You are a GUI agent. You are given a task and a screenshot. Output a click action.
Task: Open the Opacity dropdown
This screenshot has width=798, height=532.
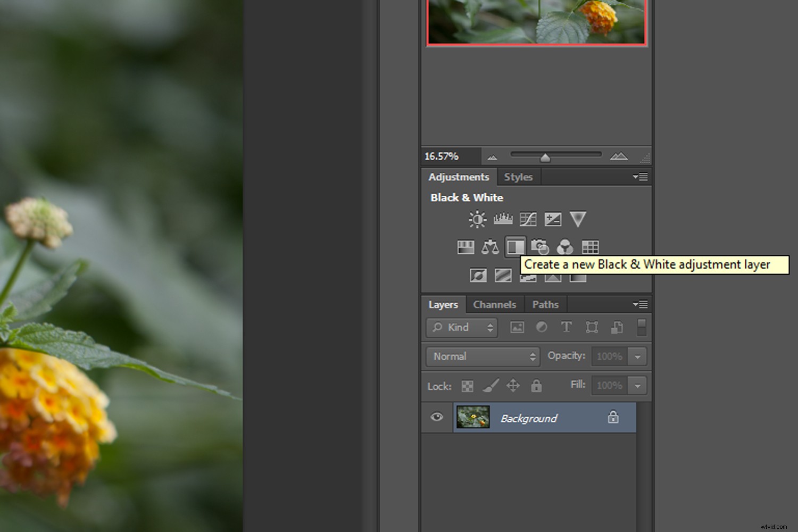click(x=637, y=356)
